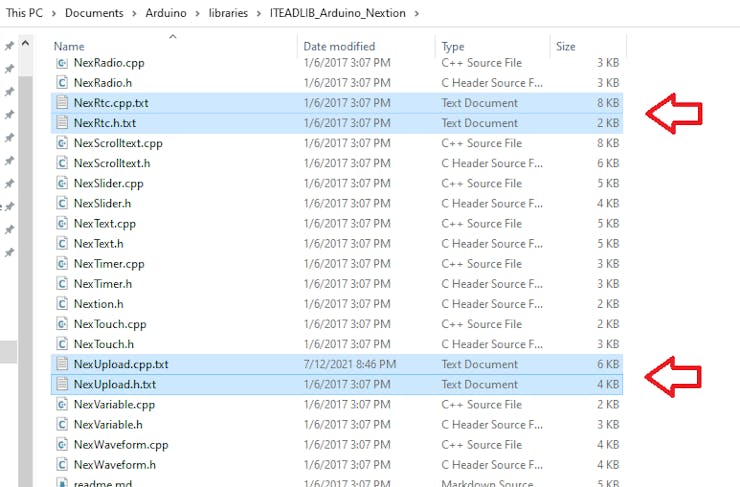The width and height of the screenshot is (740, 487).
Task: Expand chevron after Documents breadcrumb
Action: pos(134,13)
